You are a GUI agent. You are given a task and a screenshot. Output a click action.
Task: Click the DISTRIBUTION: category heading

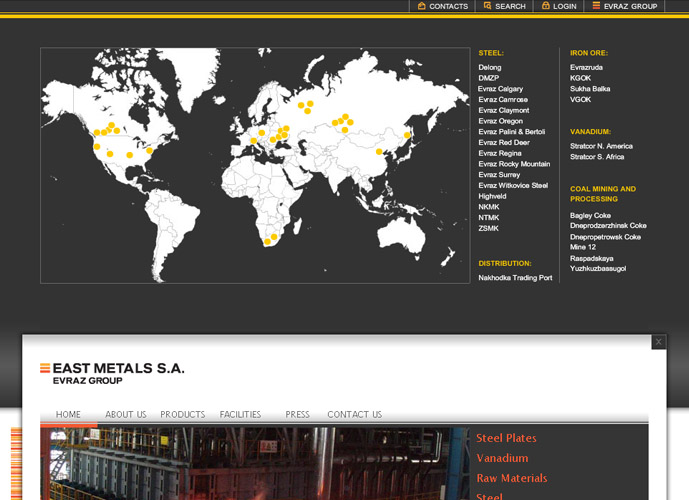504,263
